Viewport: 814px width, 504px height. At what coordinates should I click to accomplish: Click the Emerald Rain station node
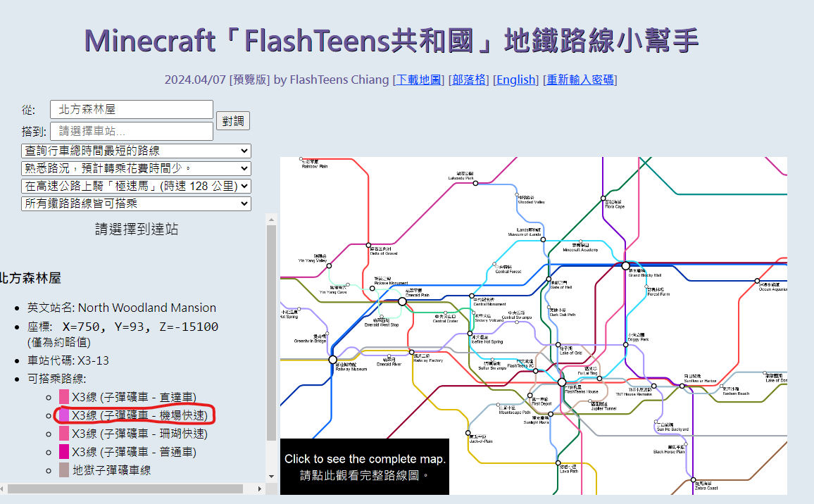[x=402, y=301]
